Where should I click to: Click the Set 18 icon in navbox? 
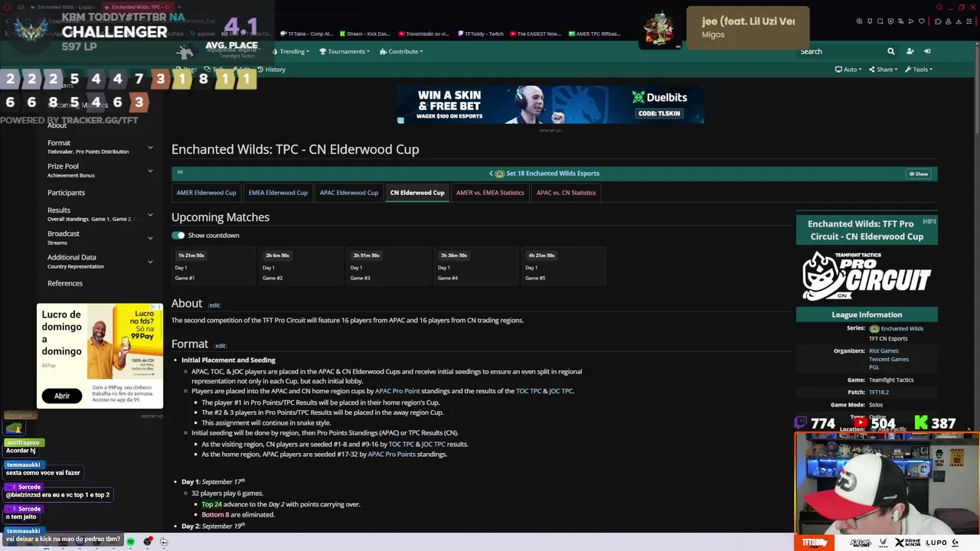pos(500,174)
